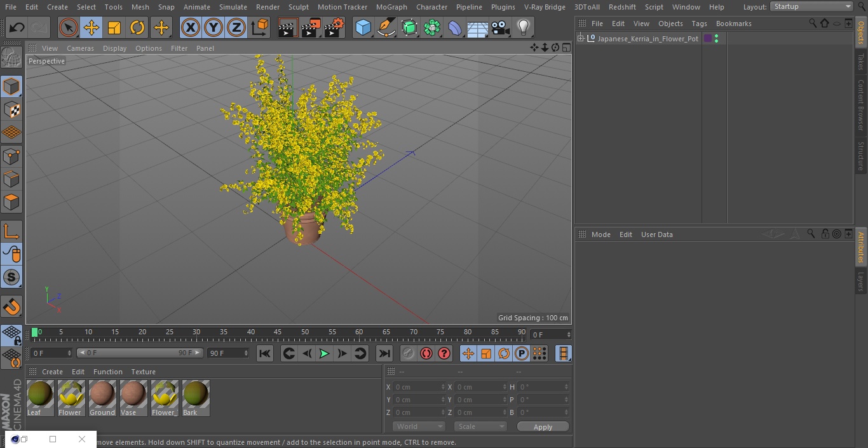Select Polygons mode icon

click(11, 202)
